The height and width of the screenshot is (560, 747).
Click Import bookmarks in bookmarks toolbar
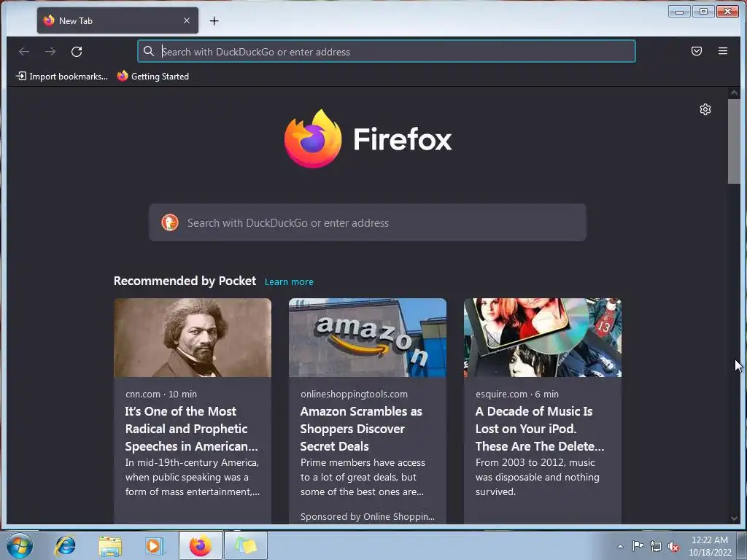pyautogui.click(x=62, y=76)
